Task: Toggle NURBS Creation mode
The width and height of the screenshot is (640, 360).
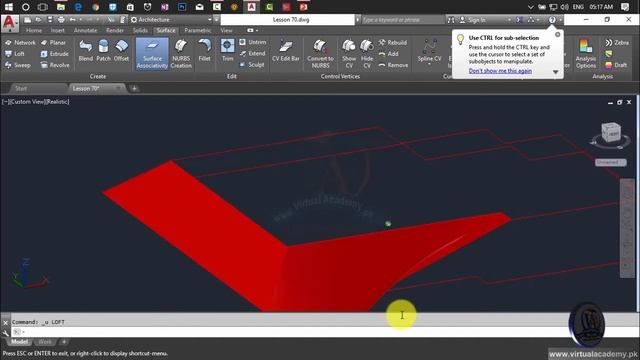Action: point(181,54)
